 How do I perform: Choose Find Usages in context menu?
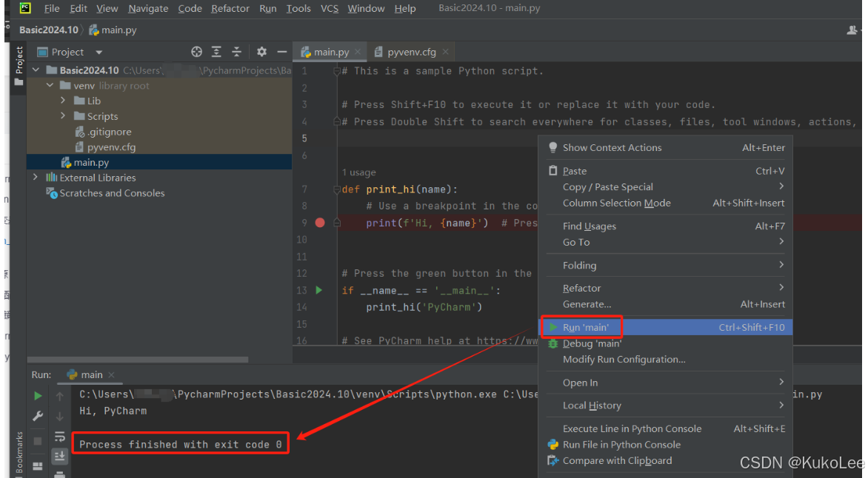pos(665,226)
